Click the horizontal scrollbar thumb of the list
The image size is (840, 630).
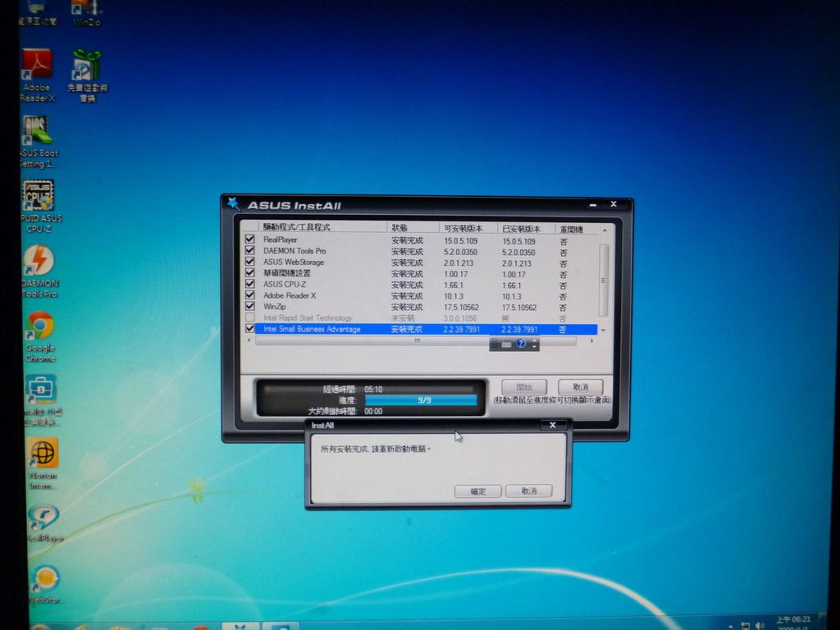point(415,340)
